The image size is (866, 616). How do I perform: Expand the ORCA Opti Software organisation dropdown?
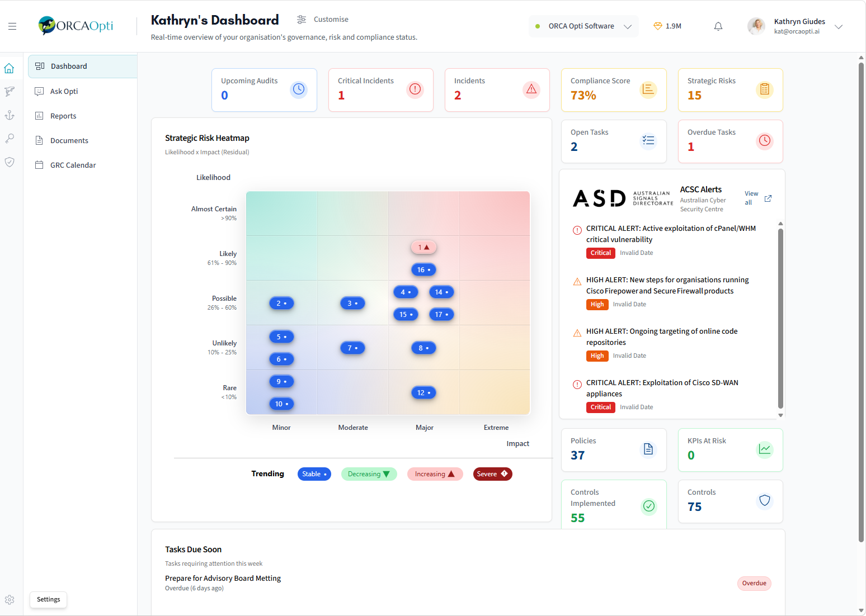(x=583, y=26)
